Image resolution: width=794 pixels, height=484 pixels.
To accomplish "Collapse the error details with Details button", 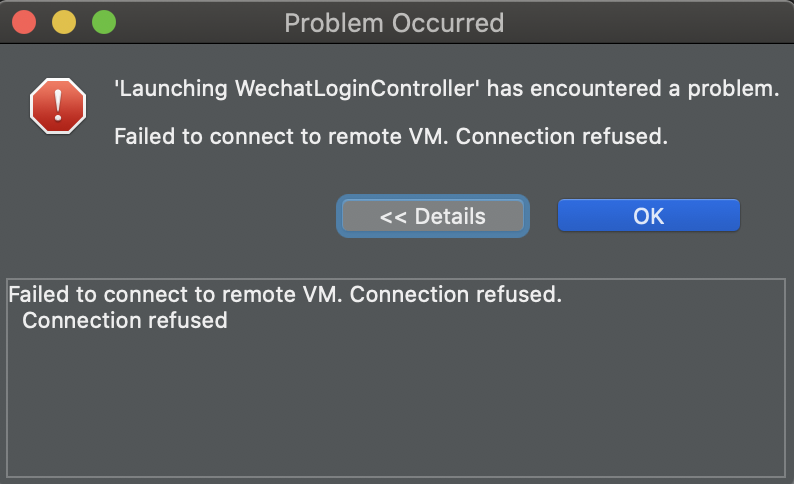I will tap(432, 216).
